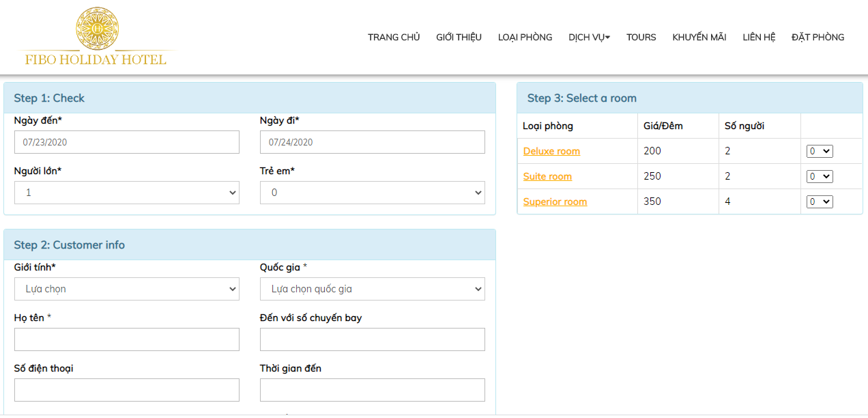Open the KHUYẾN MÃI page
Screen dimensions: 868x418
[x=699, y=38]
